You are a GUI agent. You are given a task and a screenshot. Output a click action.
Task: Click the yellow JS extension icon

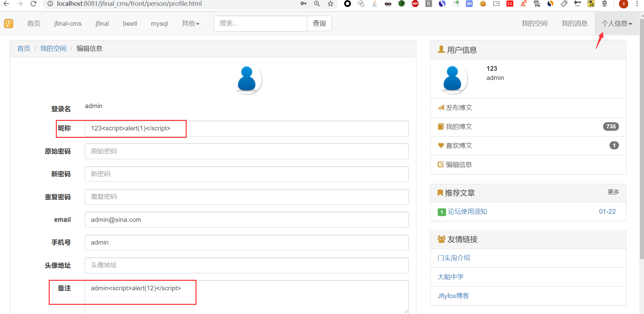click(591, 4)
